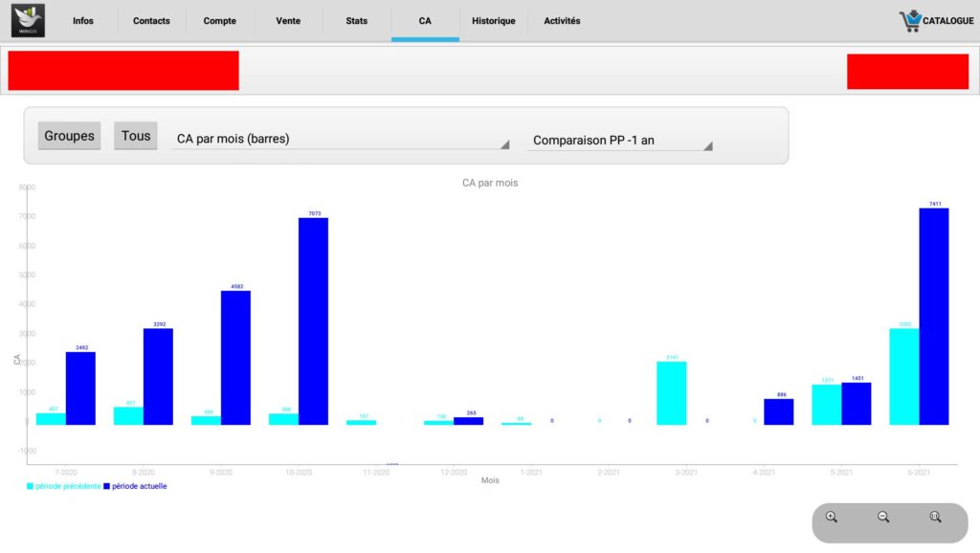980x553 pixels.
Task: Select the Vente tab
Action: (x=287, y=21)
